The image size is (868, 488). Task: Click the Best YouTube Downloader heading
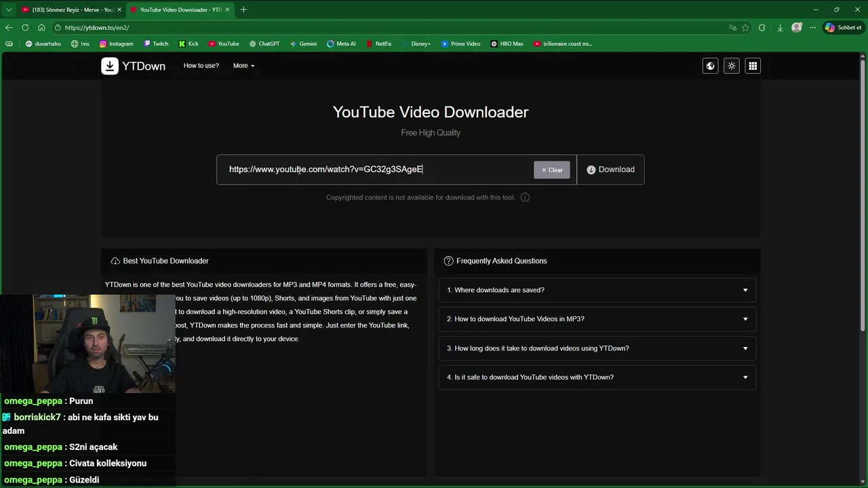[165, 261]
